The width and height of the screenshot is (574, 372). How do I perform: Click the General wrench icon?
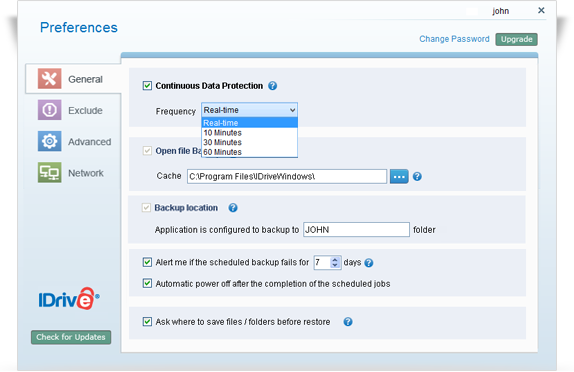point(49,78)
